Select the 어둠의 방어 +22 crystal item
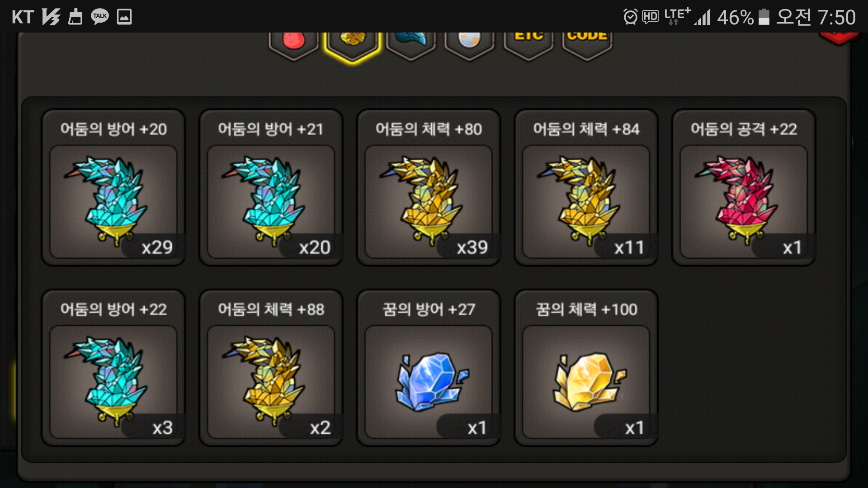This screenshot has height=488, width=868. (113, 368)
